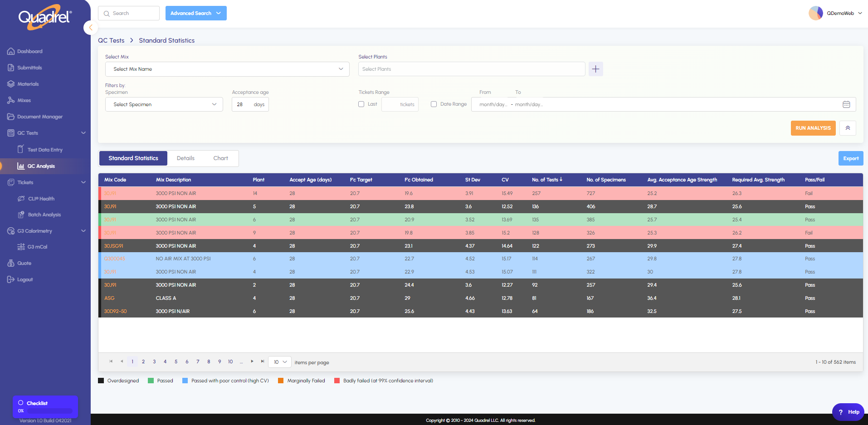
Task: Open the Select Mix Name dropdown
Action: coord(227,69)
